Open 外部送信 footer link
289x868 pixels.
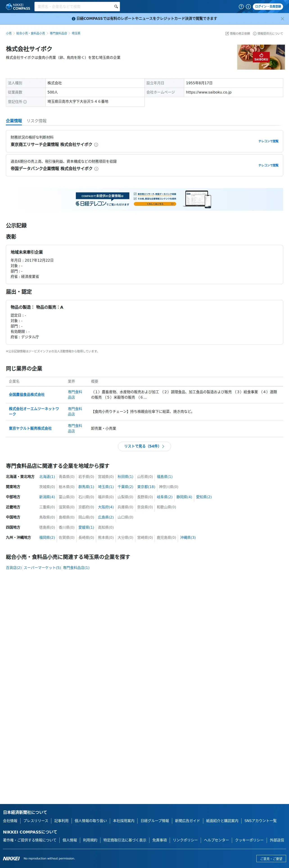pos(277,840)
